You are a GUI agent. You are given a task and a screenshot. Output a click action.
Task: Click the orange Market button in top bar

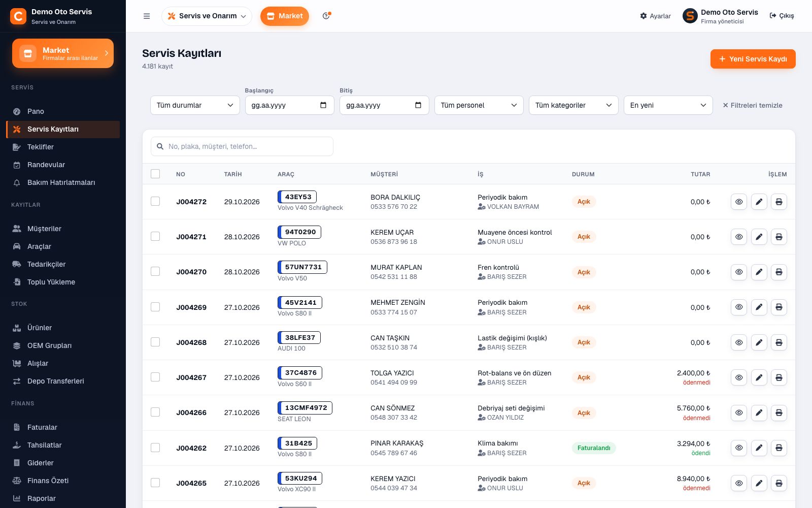285,16
